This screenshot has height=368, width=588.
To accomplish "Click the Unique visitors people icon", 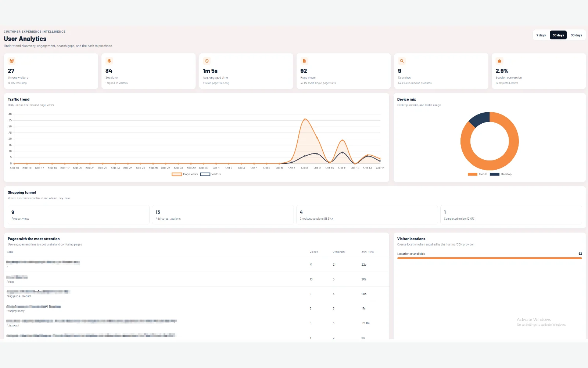I will tap(12, 61).
